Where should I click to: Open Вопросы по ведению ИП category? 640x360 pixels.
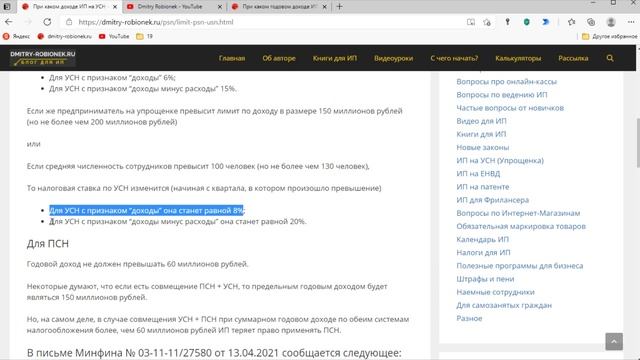tap(502, 95)
